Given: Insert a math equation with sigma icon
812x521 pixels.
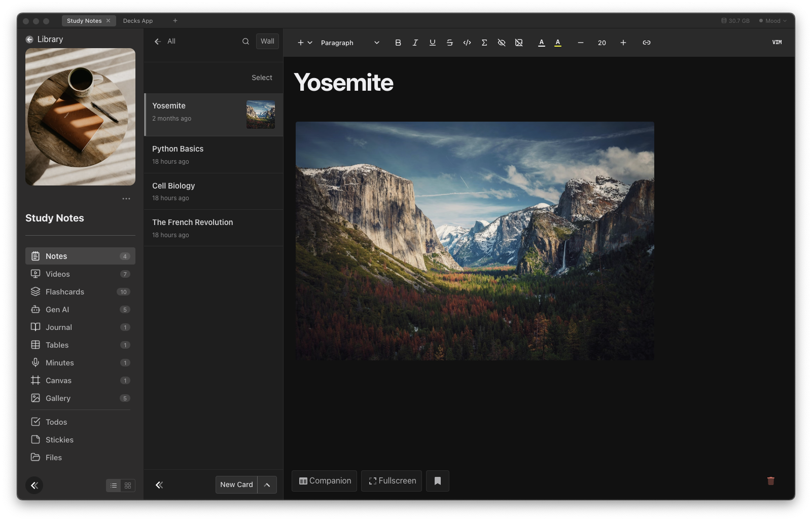Looking at the screenshot, I should pos(484,43).
